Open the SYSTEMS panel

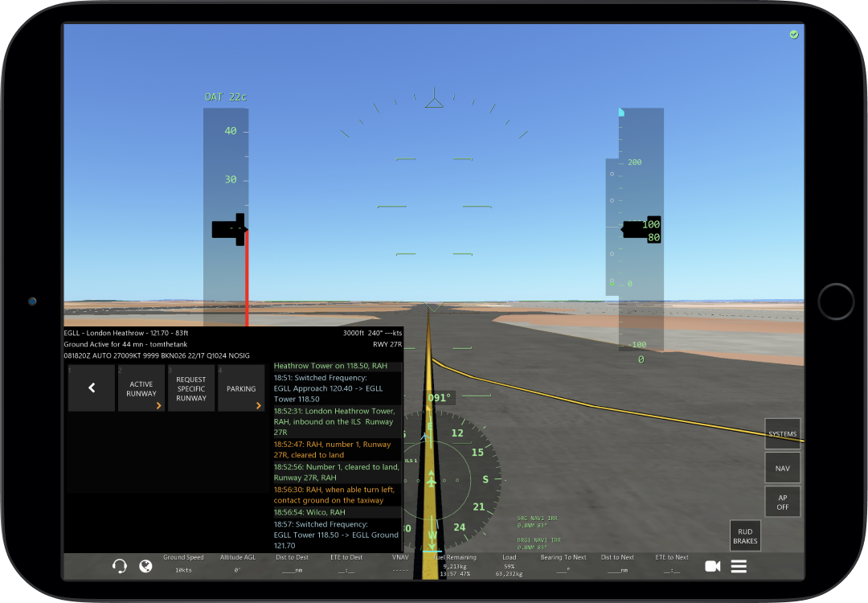[x=782, y=434]
